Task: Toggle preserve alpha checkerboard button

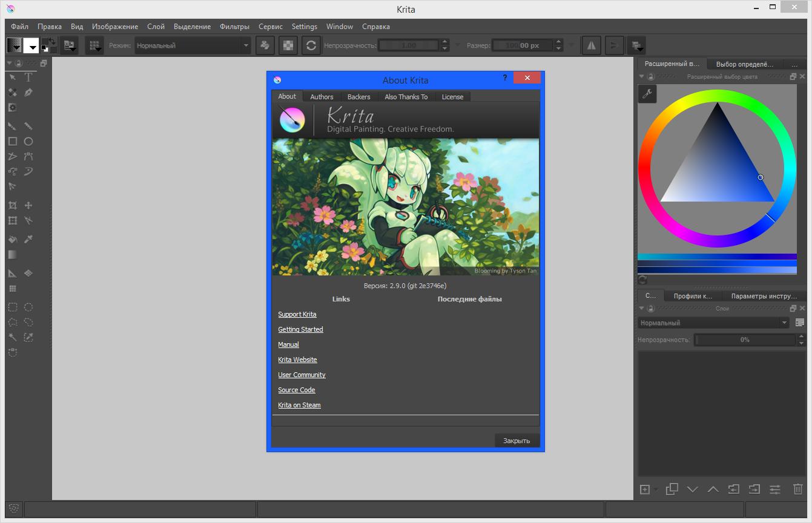Action: tap(288, 45)
